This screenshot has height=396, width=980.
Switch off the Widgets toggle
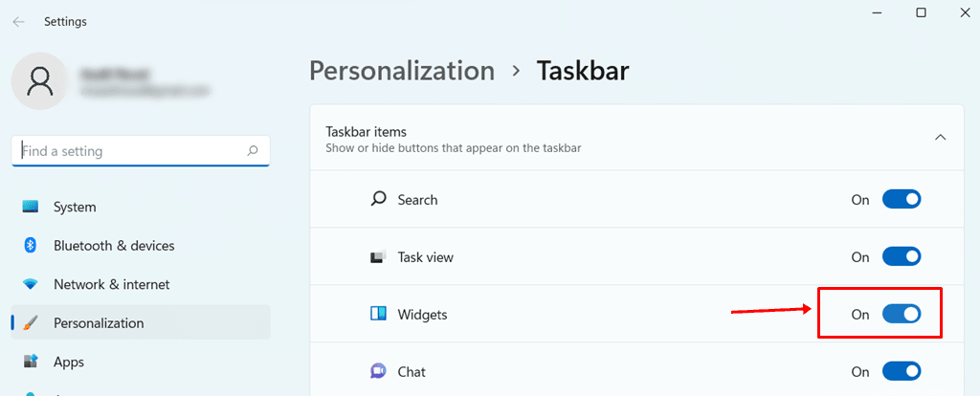pyautogui.click(x=901, y=314)
